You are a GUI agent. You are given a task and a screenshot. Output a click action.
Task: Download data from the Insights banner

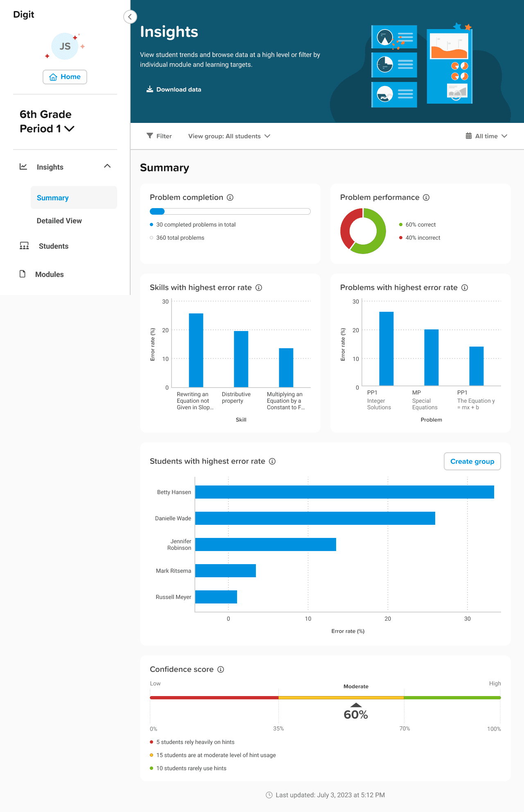[174, 89]
